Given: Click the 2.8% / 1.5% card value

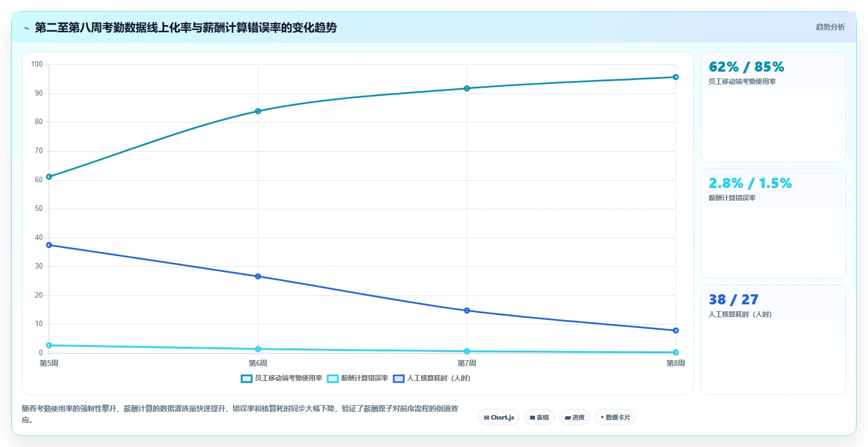Looking at the screenshot, I should [750, 183].
